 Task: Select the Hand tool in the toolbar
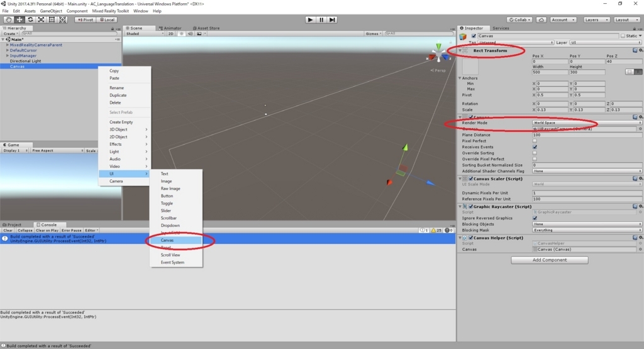pos(8,19)
